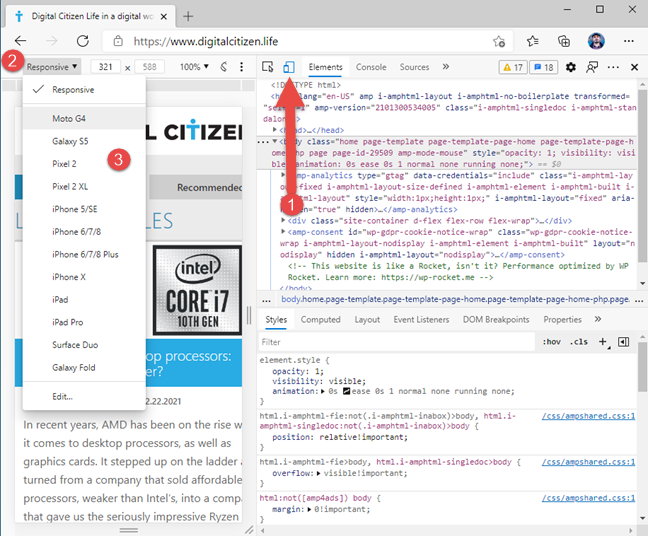
Task: Choose iPhone 5/SE device
Action: (84, 209)
